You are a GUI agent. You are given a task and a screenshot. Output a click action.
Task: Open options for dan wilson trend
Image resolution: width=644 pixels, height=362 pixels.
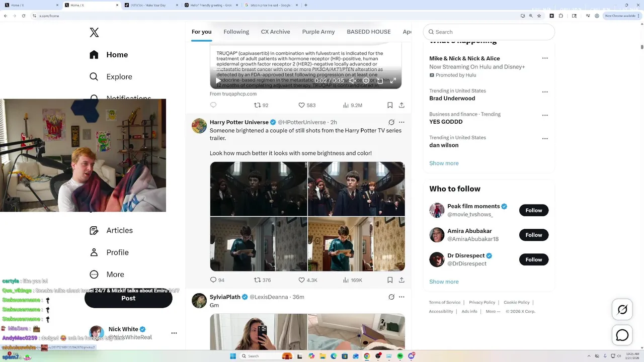(x=545, y=139)
